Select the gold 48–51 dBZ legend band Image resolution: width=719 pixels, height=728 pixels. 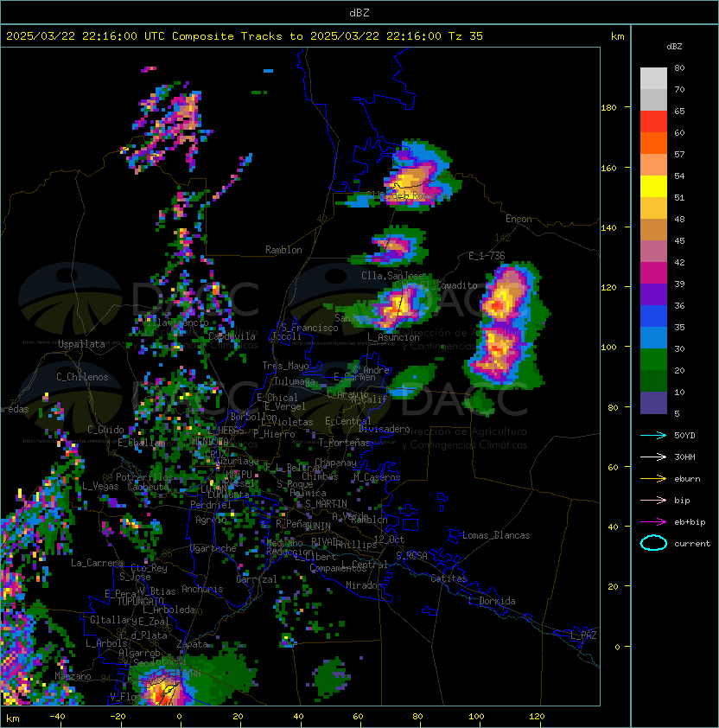(653, 208)
